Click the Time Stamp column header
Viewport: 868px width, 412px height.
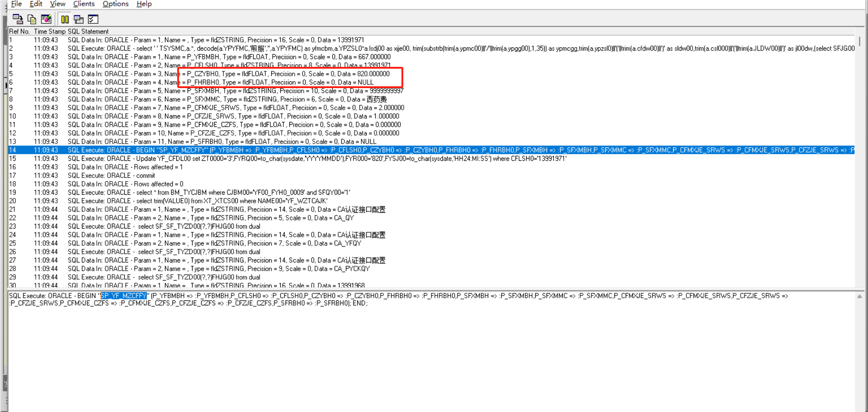(50, 32)
